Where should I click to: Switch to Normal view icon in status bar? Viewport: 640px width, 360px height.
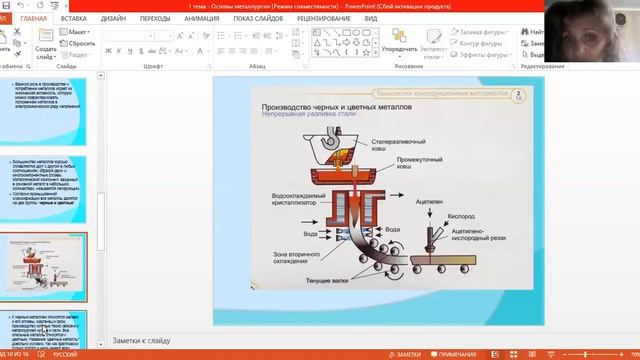pyautogui.click(x=495, y=354)
